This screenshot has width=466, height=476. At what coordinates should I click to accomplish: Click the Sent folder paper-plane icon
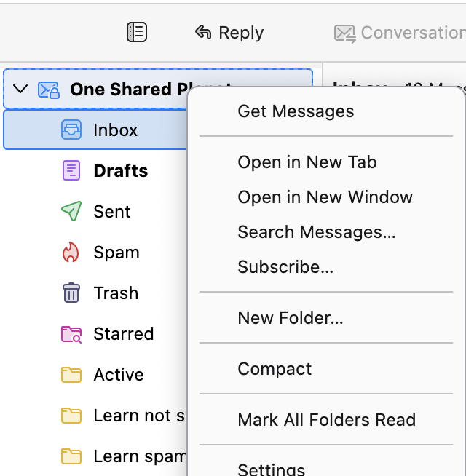71,212
